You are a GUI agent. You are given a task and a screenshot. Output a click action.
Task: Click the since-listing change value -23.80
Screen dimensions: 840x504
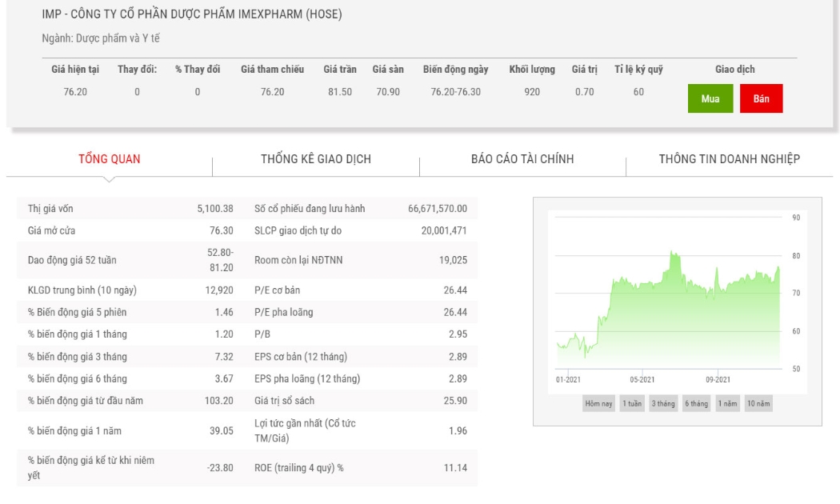(220, 467)
